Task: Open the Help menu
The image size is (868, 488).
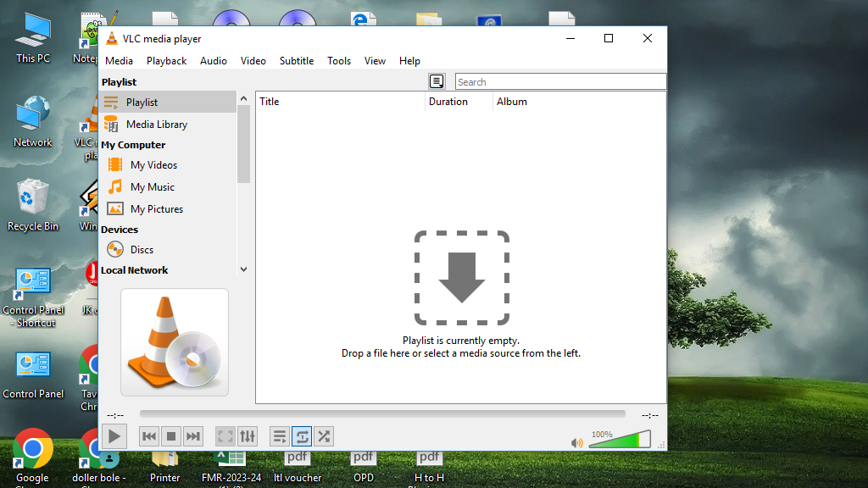Action: point(409,61)
